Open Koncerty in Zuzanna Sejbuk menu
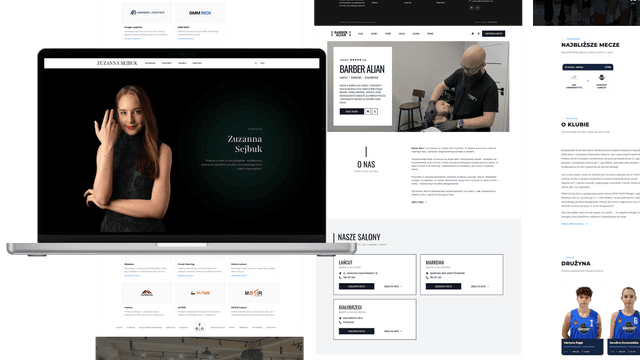640x360 pixels. pos(167,63)
